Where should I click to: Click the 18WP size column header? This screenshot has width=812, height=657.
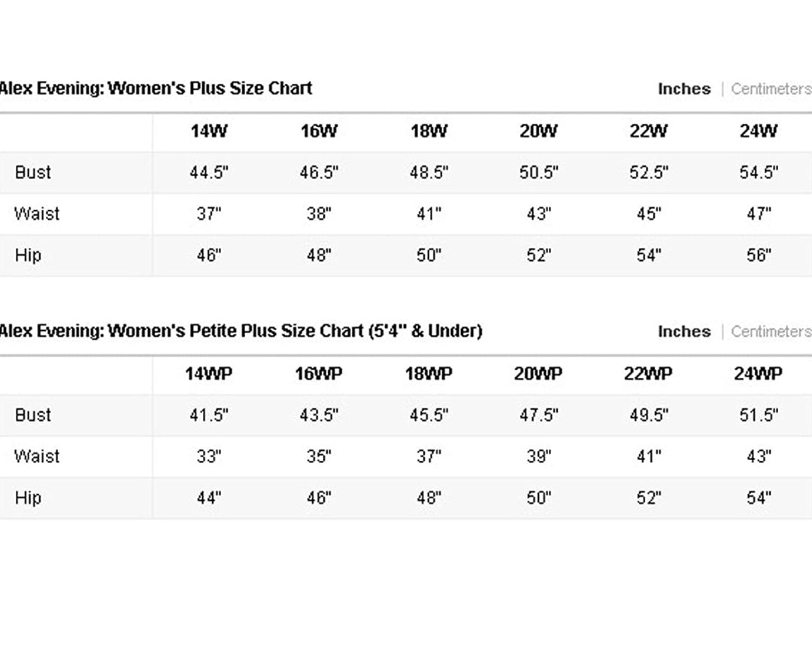429,374
